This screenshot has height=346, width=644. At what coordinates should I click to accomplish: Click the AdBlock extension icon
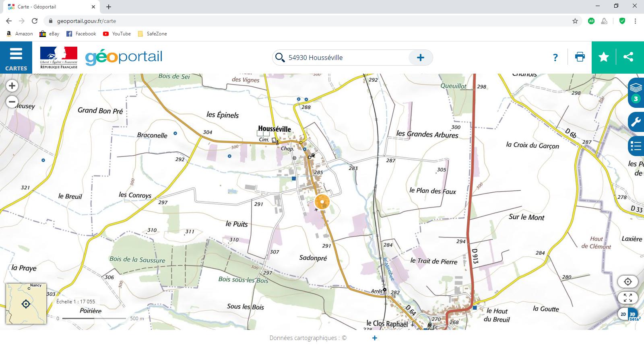[591, 21]
